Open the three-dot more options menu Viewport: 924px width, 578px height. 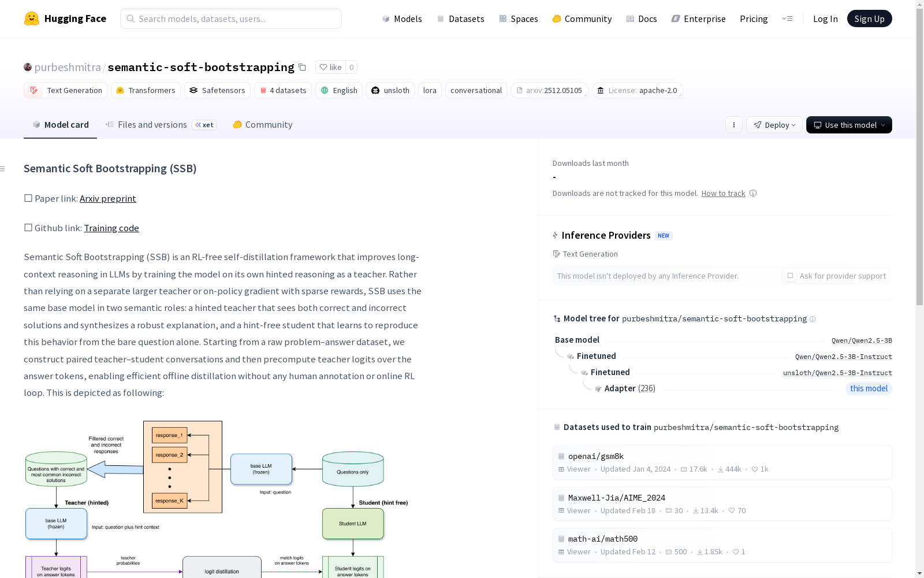(x=734, y=125)
